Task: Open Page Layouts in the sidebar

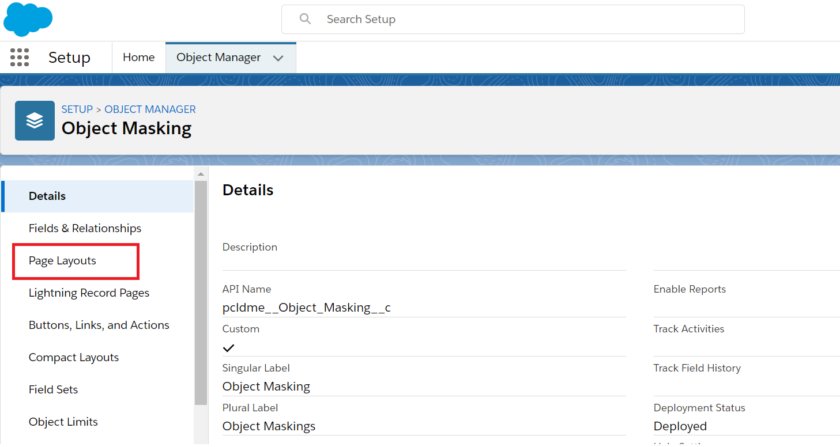Action: point(62,260)
